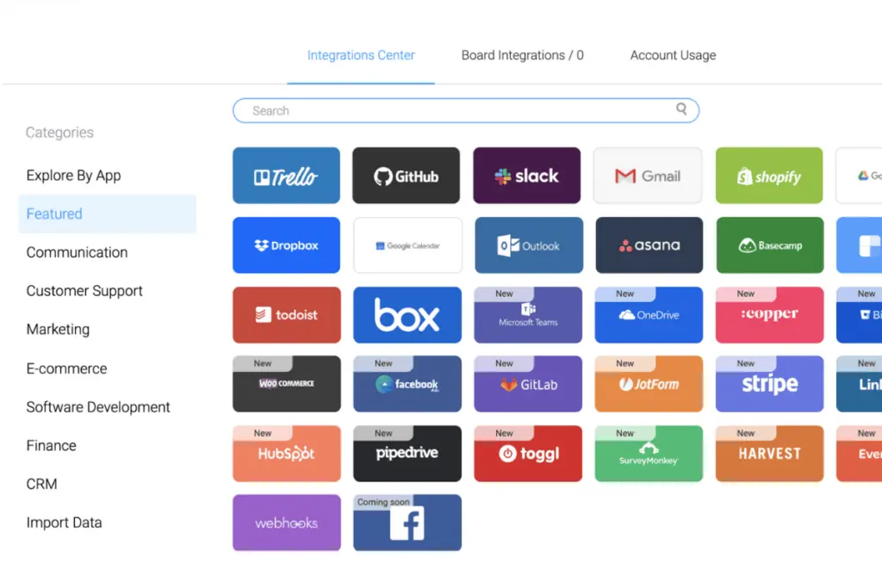Select the Dropbox integration tile

[286, 245]
